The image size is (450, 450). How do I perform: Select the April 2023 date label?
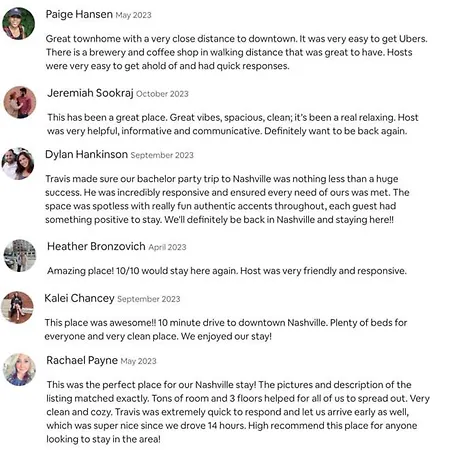pos(167,247)
